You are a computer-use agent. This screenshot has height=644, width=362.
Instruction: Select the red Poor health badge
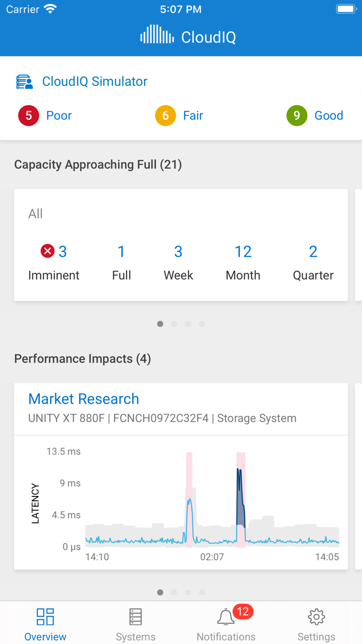(x=27, y=115)
